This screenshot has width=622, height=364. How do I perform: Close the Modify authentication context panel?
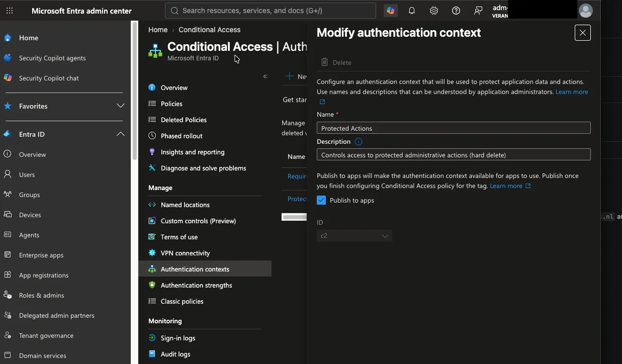[x=582, y=33]
